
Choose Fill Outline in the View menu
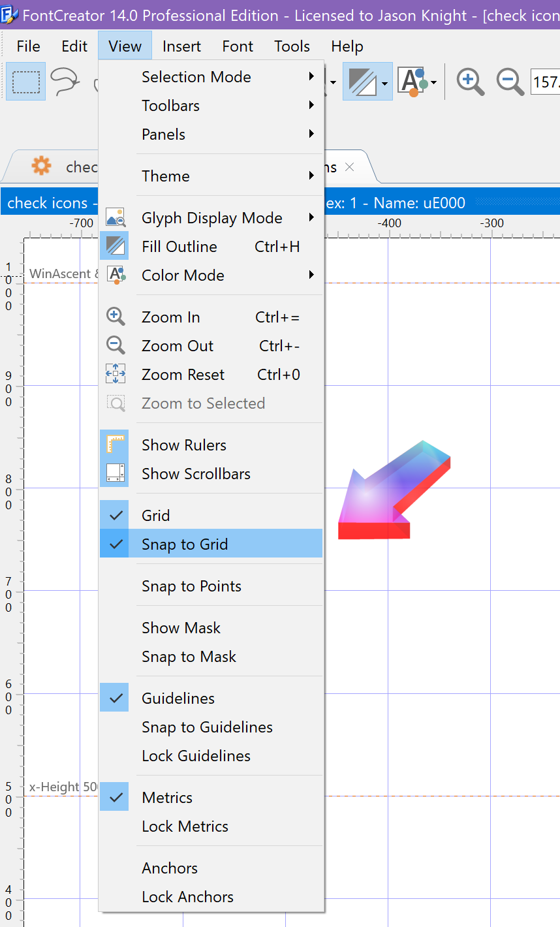[x=211, y=247]
